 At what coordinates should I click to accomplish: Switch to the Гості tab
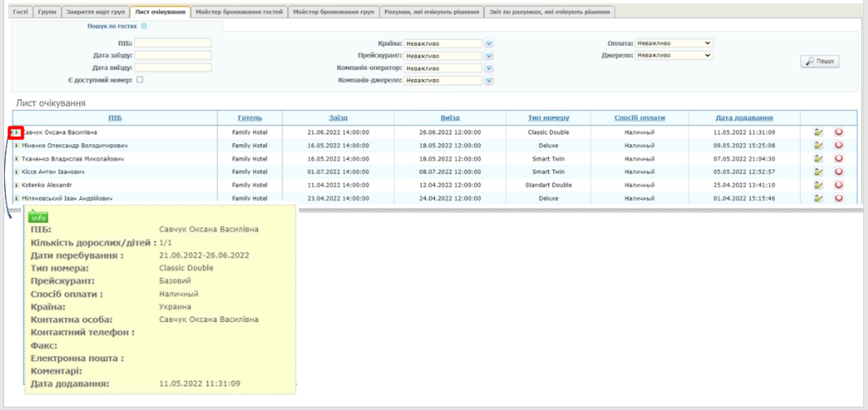click(x=20, y=11)
